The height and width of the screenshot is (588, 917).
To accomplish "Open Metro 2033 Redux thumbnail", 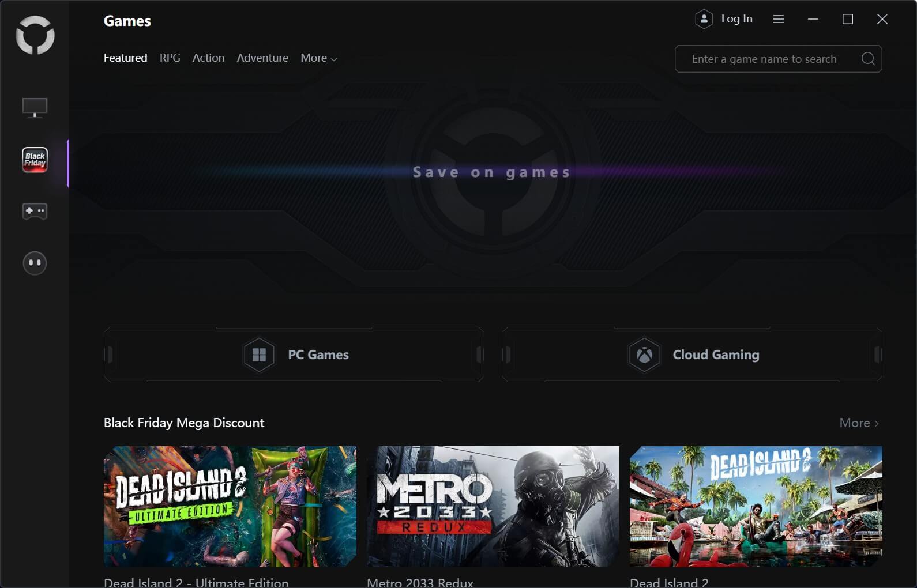I will (493, 506).
